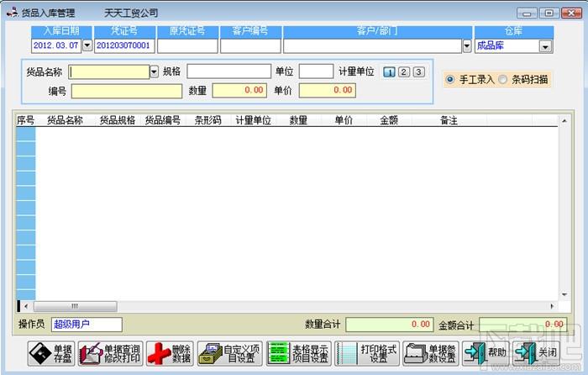
Task: Click the 金额 column header
Action: (389, 120)
